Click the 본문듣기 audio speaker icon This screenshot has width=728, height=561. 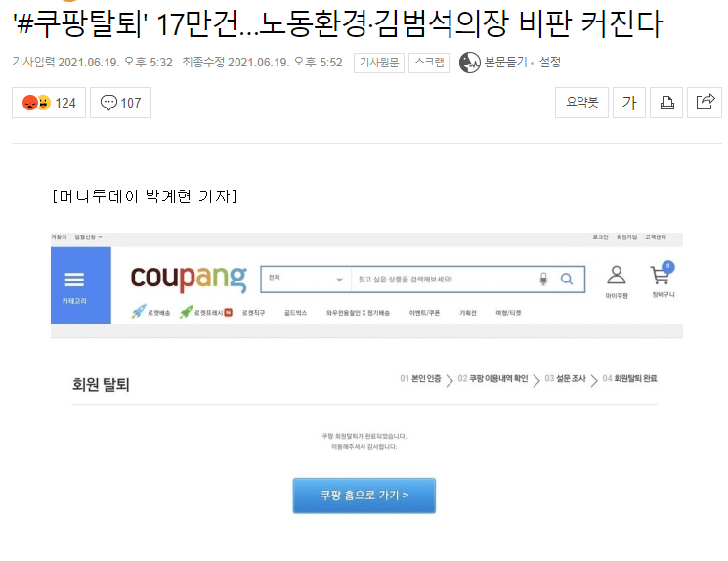click(469, 63)
